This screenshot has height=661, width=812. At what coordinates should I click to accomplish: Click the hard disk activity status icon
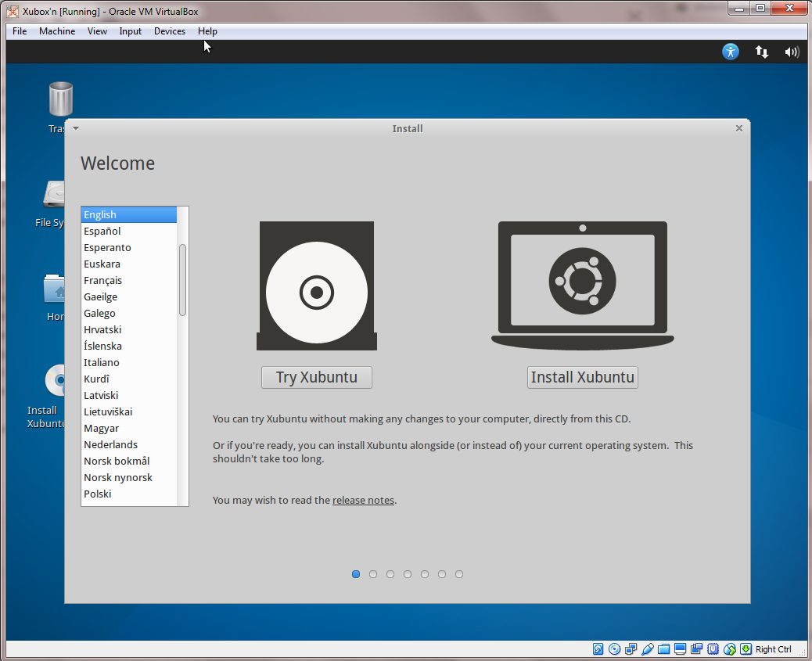point(598,649)
